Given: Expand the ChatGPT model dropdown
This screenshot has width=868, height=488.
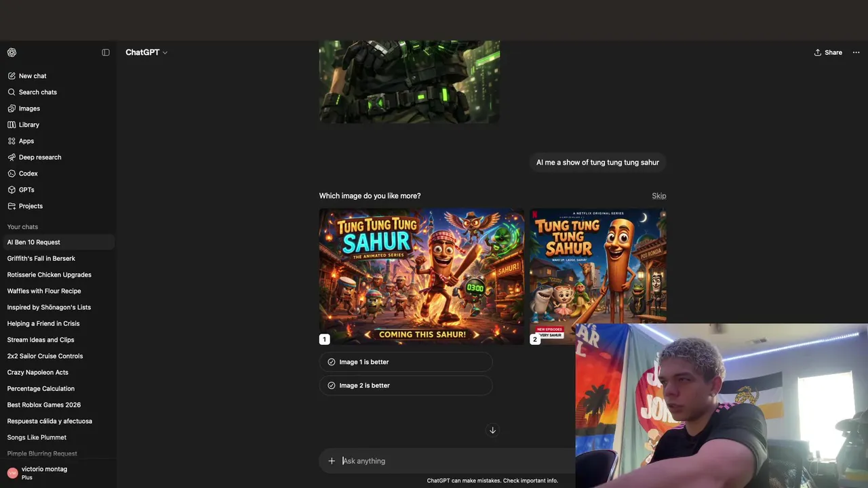Looking at the screenshot, I should click(x=146, y=52).
